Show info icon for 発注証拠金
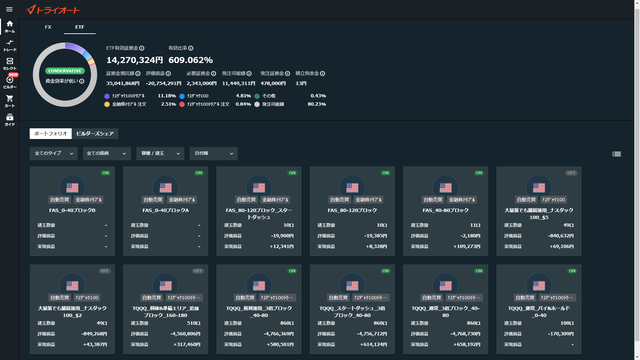 tap(287, 73)
